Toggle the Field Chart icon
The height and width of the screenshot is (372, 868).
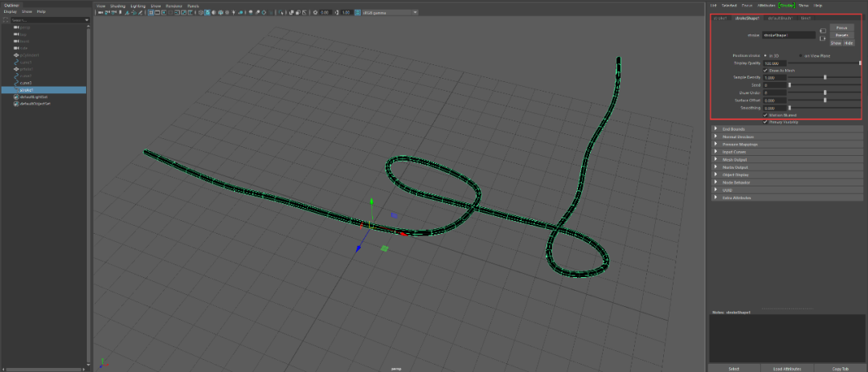click(177, 12)
